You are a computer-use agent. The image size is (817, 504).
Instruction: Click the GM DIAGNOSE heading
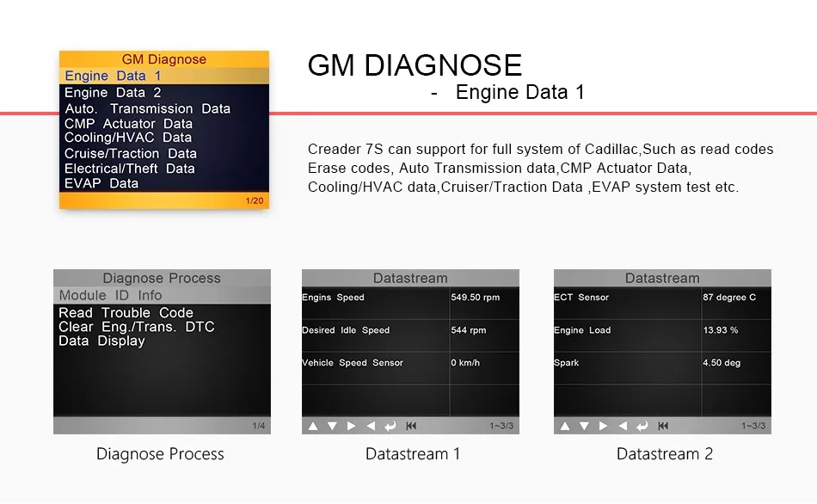(x=415, y=65)
